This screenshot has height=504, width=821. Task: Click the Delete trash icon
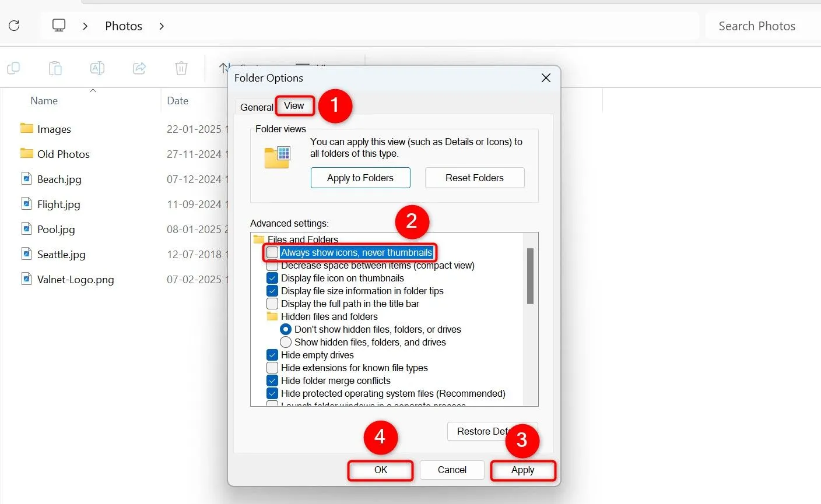(181, 68)
